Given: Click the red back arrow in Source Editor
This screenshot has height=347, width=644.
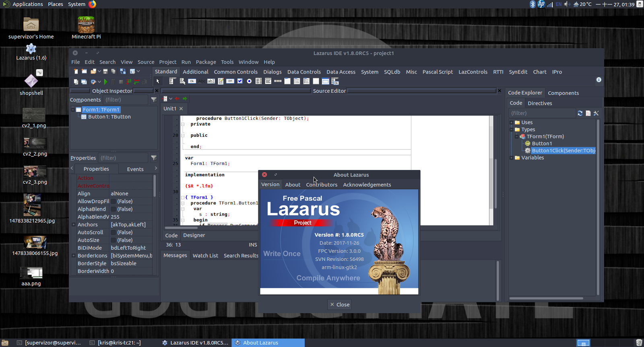Looking at the screenshot, I should pyautogui.click(x=177, y=99).
